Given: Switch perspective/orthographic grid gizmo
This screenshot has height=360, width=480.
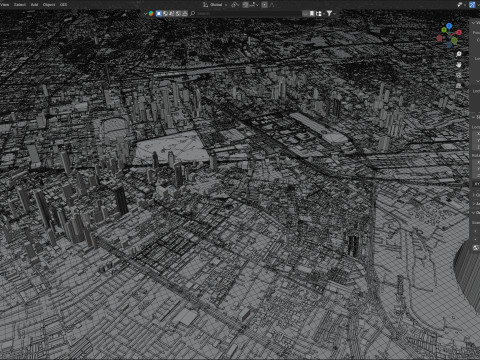Looking at the screenshot, I should click(458, 86).
